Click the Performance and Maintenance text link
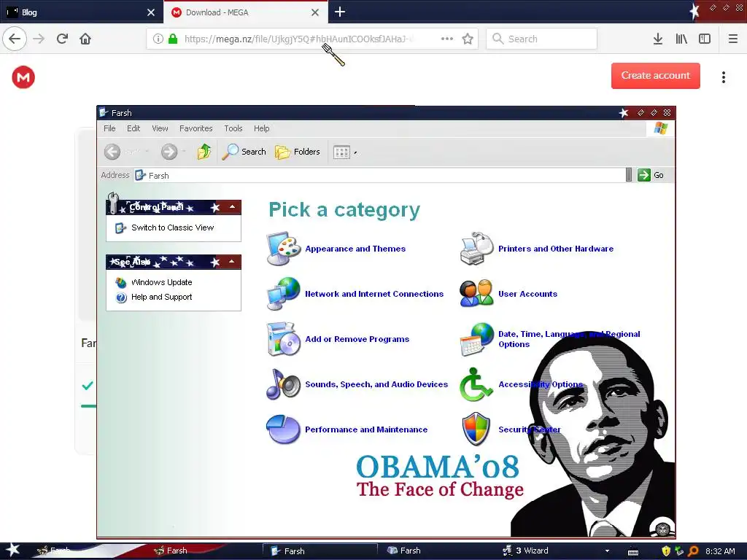Image resolution: width=747 pixels, height=560 pixels. [366, 429]
